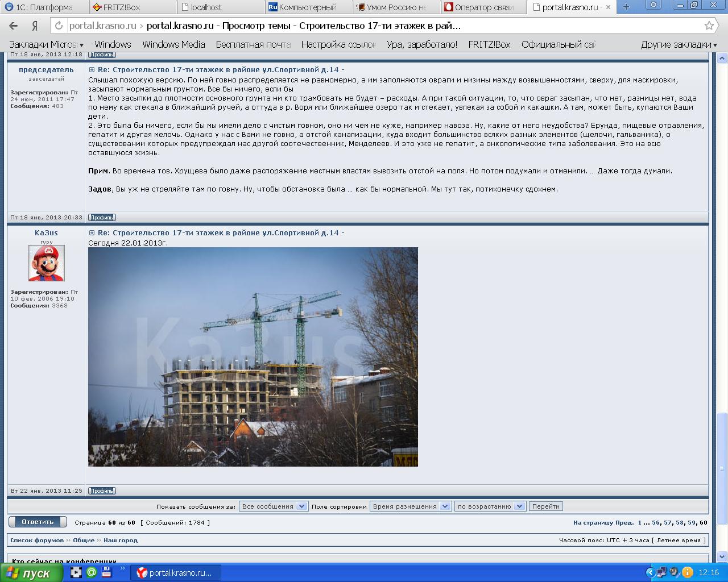Viewport: 728px width, 582px height.
Task: Close the portal.krasno.ru tab
Action: (x=608, y=7)
